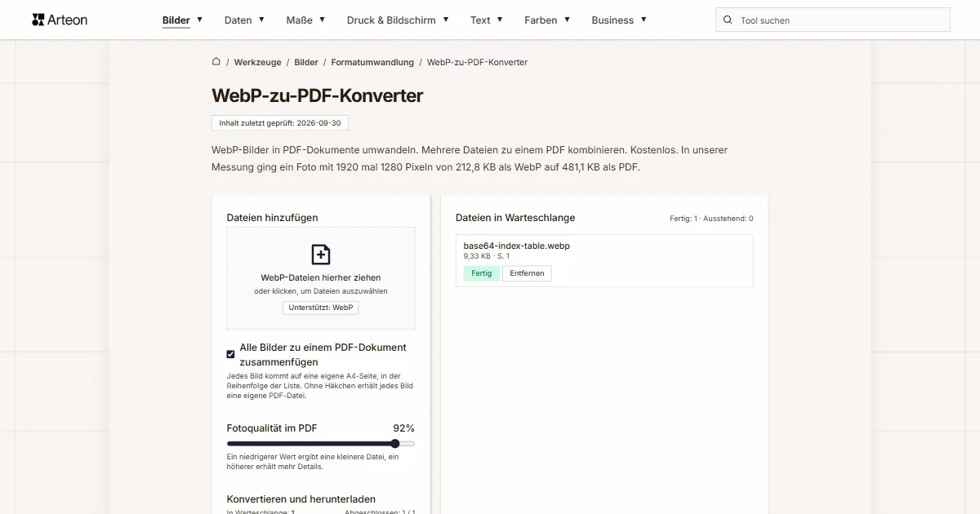Go to Werkzeuge breadcrumb link

[257, 62]
